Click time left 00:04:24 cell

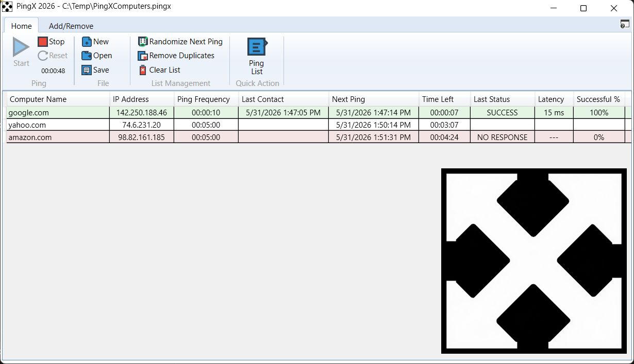[445, 137]
